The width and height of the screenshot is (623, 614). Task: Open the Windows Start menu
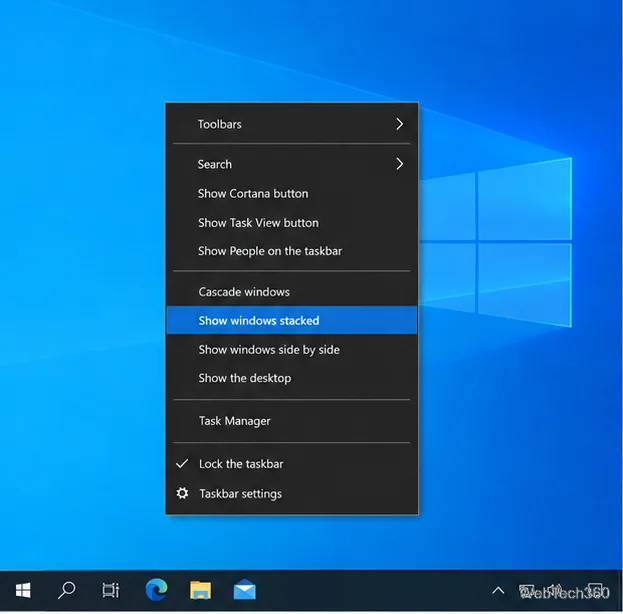(x=23, y=591)
